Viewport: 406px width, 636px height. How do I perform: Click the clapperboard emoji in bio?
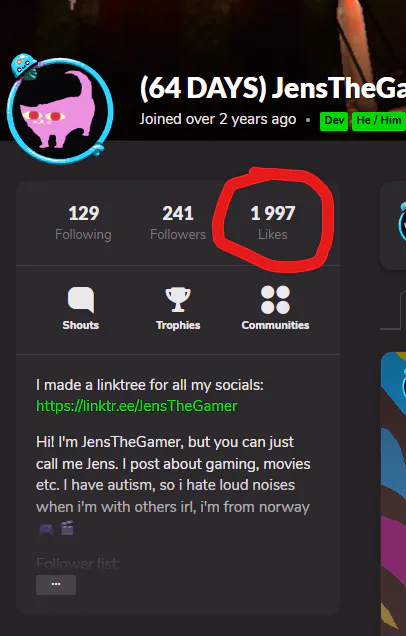(x=67, y=528)
